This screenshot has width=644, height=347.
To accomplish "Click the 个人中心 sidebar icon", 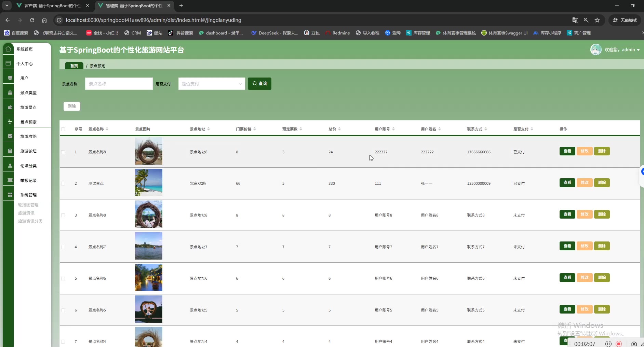I will pyautogui.click(x=8, y=64).
